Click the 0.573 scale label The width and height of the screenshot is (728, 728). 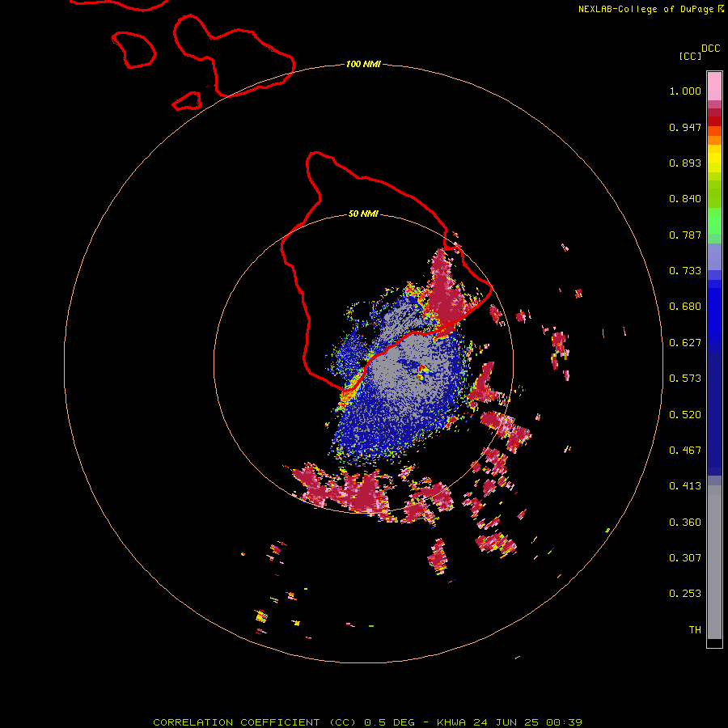coord(685,379)
